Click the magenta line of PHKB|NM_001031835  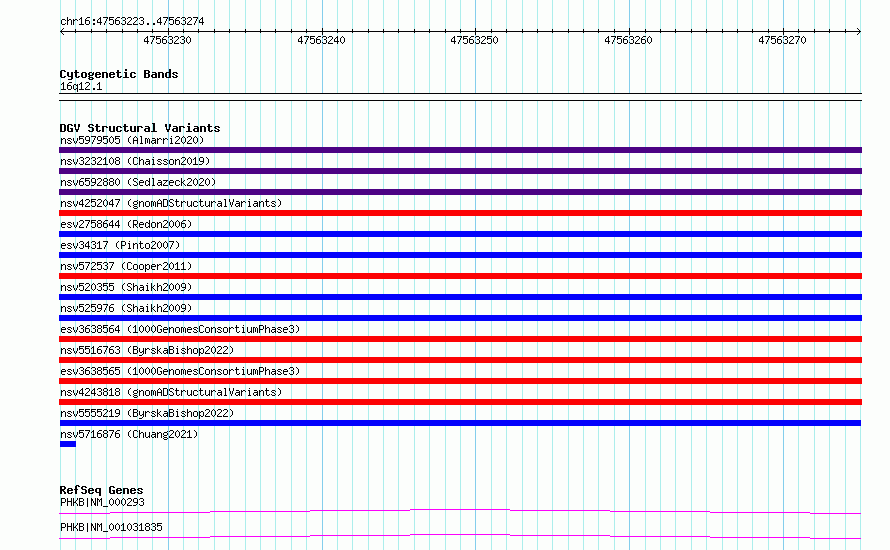tap(460, 535)
